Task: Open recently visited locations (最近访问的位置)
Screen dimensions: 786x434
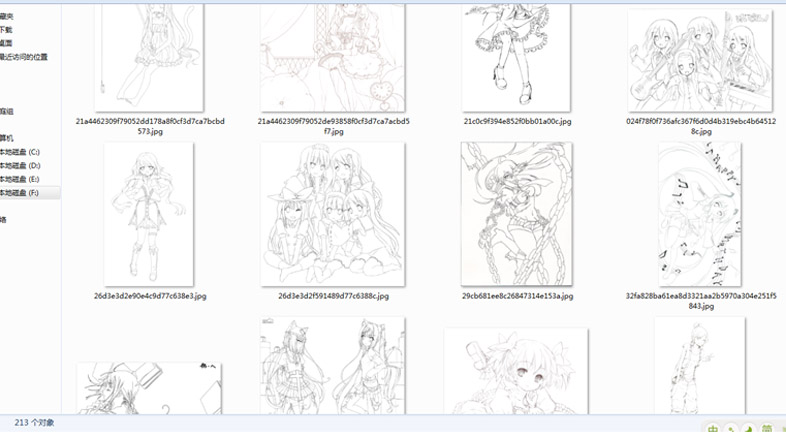Action: (x=24, y=57)
